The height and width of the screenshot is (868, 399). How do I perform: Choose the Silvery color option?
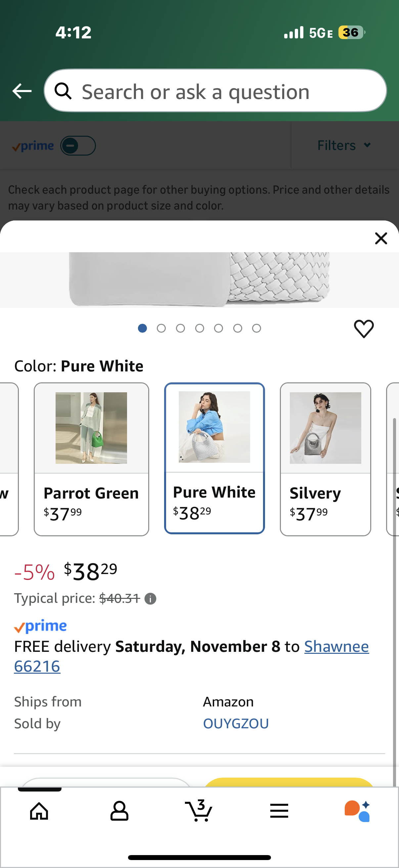325,459
